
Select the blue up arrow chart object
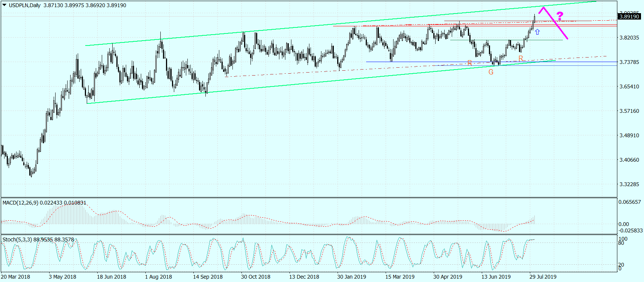pos(537,32)
